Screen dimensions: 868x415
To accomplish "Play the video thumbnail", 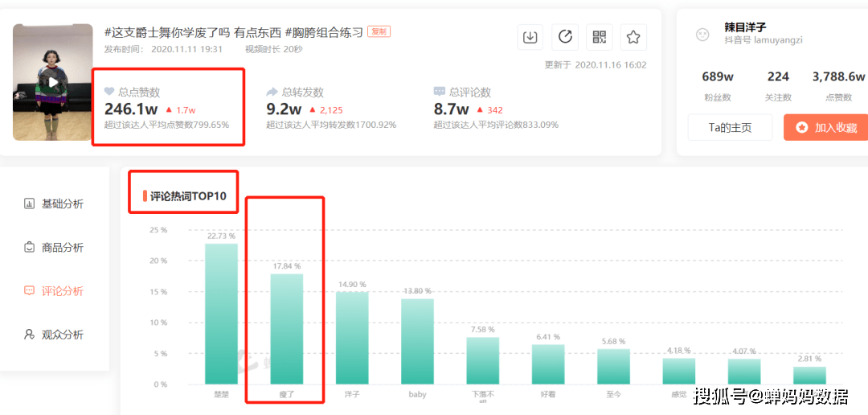I will pyautogui.click(x=52, y=82).
